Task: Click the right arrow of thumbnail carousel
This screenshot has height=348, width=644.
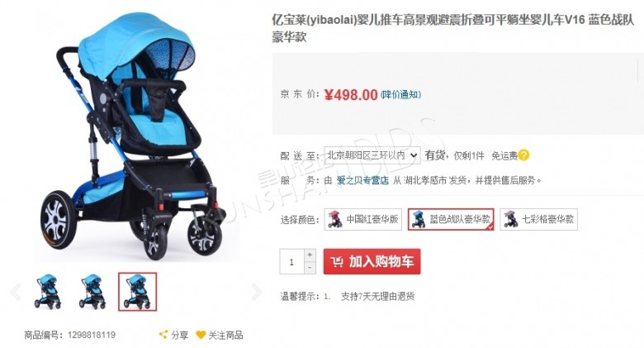Action: pyautogui.click(x=257, y=292)
